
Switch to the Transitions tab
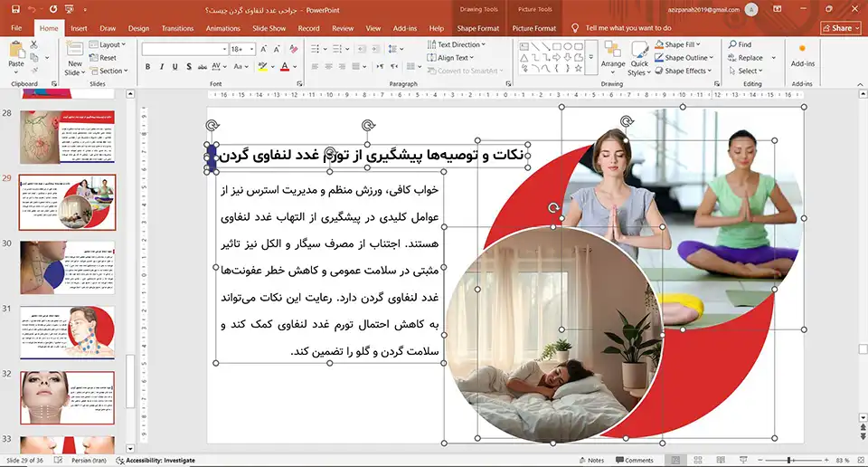pos(178,28)
